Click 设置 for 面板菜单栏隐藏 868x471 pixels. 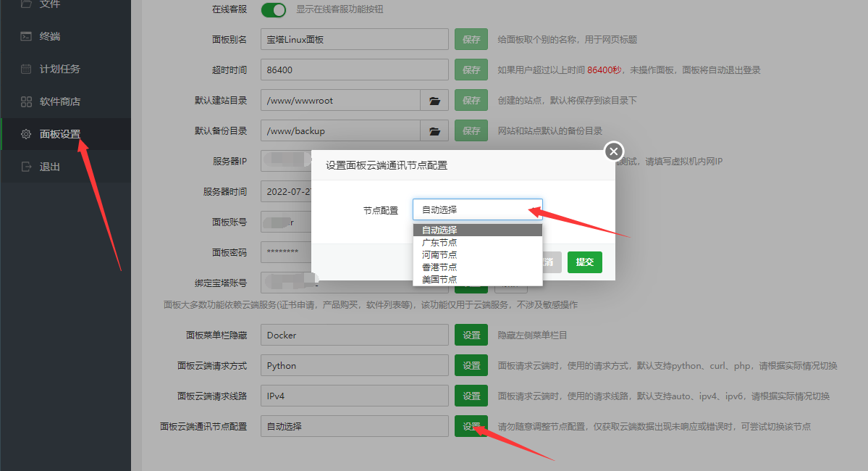(471, 335)
